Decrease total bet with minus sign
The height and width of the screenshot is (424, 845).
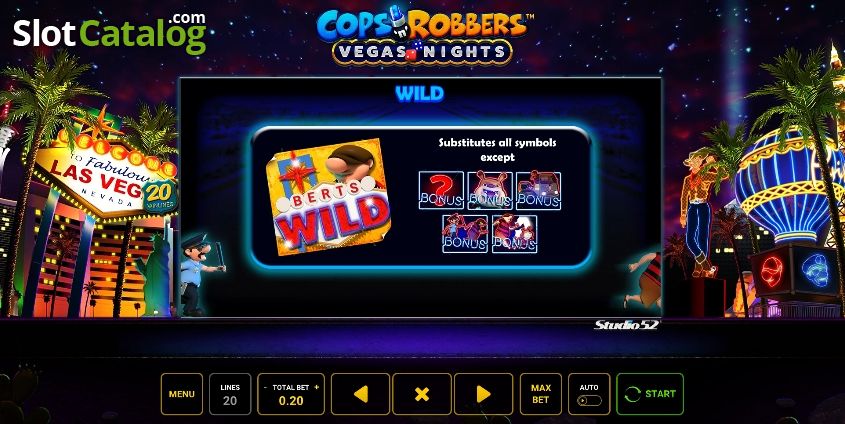coord(265,387)
